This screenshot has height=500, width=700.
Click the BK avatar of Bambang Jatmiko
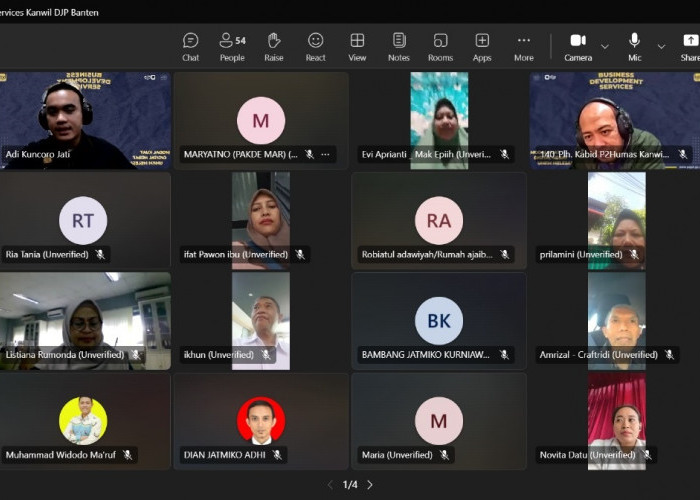coord(438,320)
